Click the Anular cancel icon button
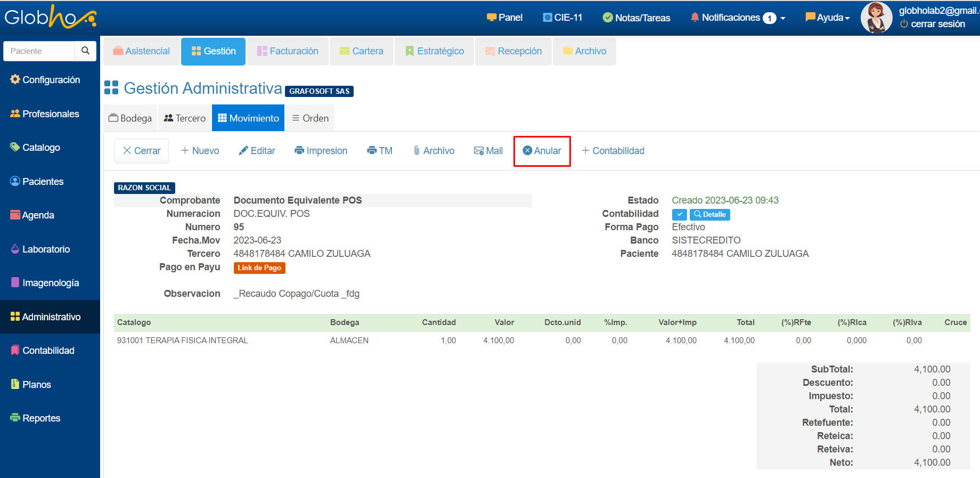This screenshot has height=478, width=980. coord(542,151)
